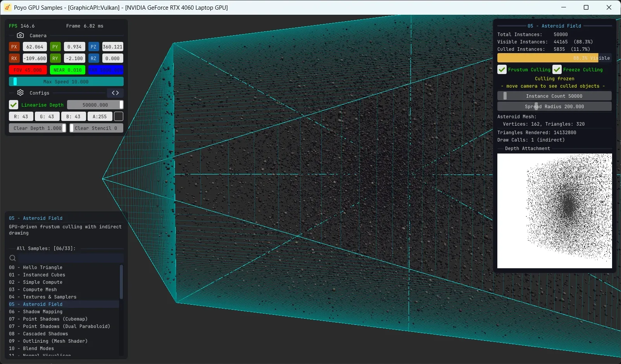Click the camera icon in the Camera panel header

20,35
